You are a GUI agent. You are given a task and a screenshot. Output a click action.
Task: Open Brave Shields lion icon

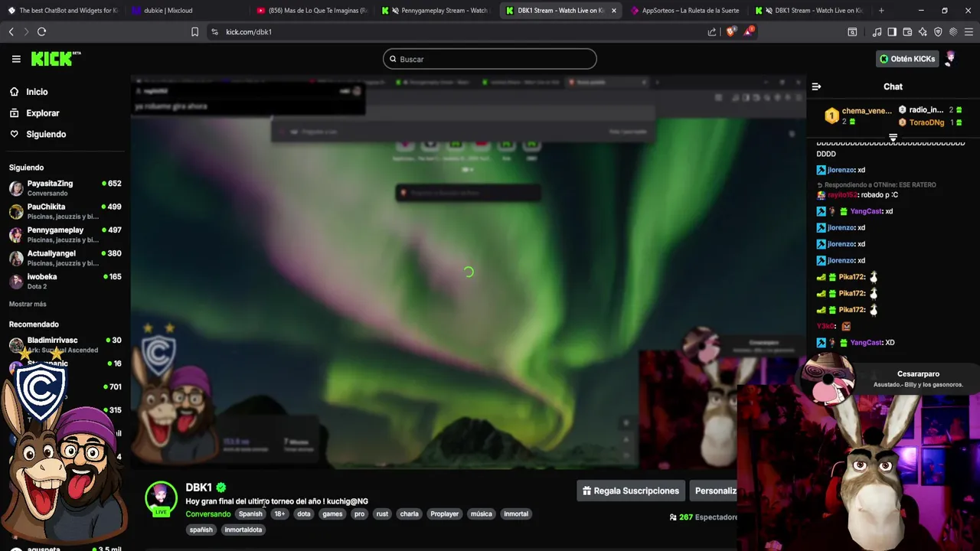(730, 31)
